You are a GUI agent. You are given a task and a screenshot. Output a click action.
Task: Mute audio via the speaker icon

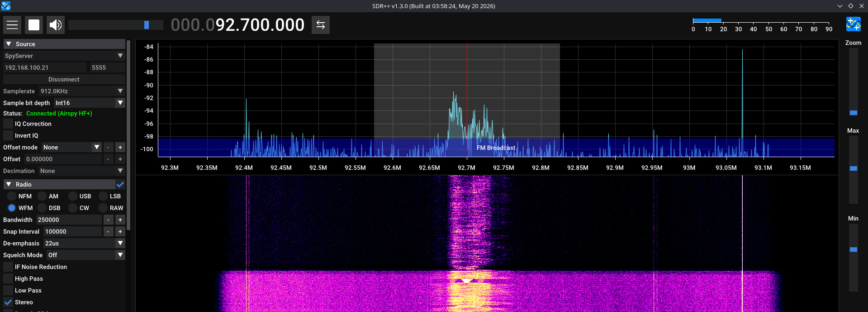tap(56, 25)
